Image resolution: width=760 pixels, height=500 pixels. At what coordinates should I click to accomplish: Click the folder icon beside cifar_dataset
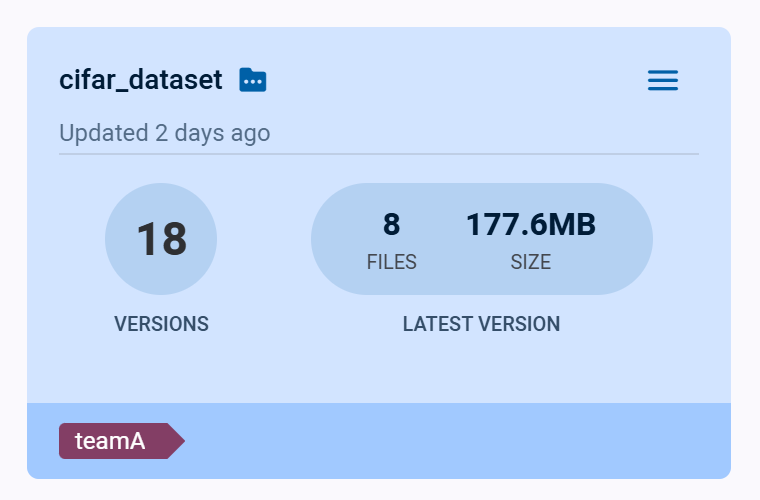(x=253, y=80)
